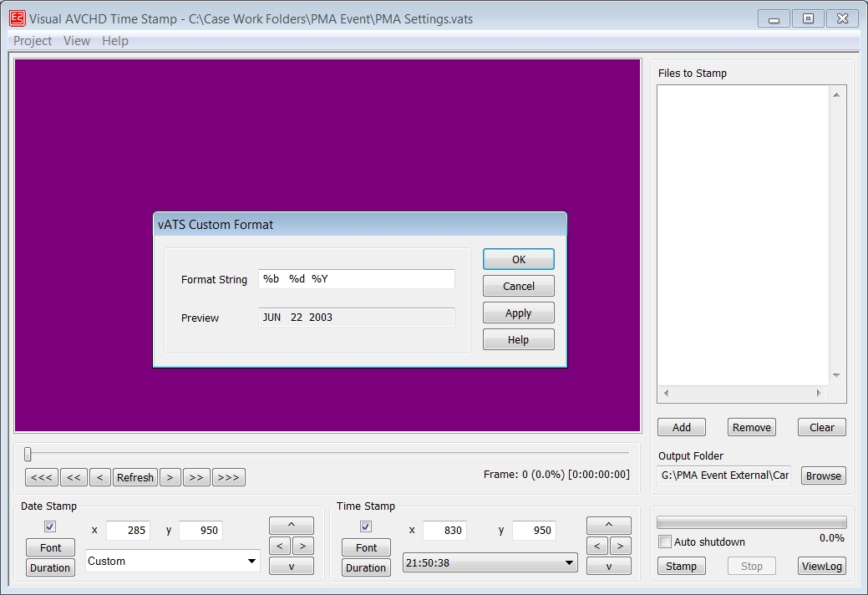Move Date Stamp right with > button
Image resolution: width=868 pixels, height=595 pixels.
click(302, 546)
